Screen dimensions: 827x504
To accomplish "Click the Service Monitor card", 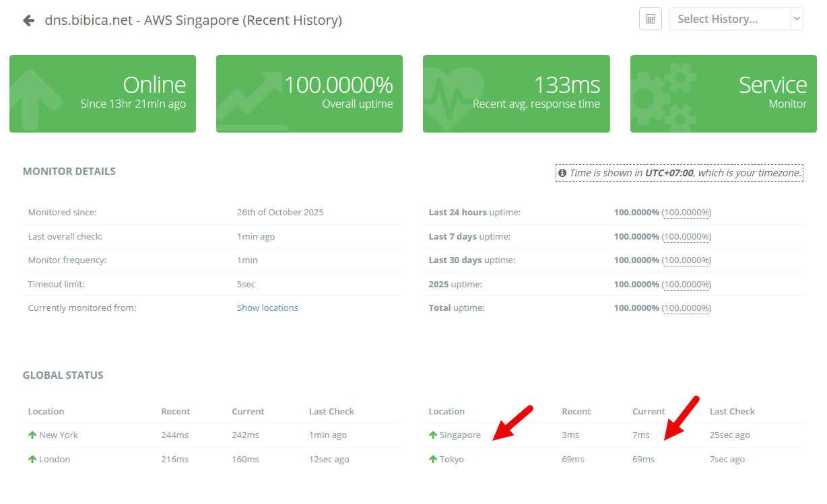I will coord(723,94).
